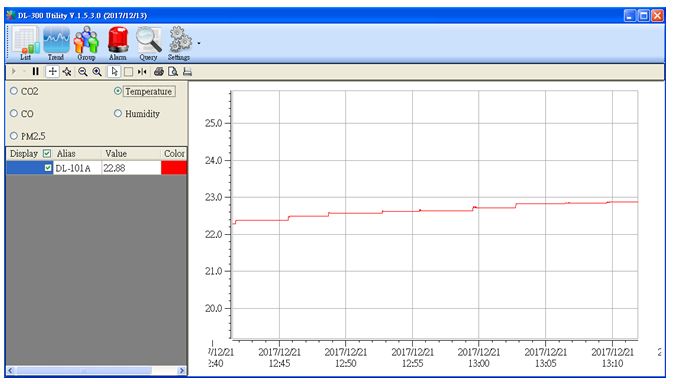Click the zoom in magnifier

tap(97, 72)
